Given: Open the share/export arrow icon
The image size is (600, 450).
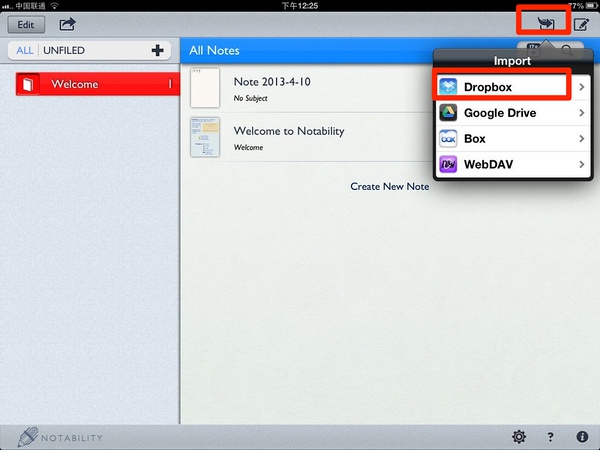Looking at the screenshot, I should (67, 23).
